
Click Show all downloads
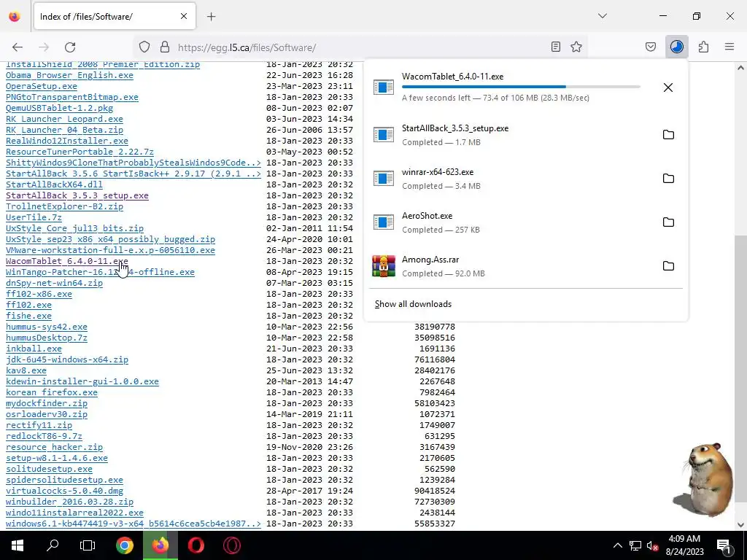coord(413,304)
